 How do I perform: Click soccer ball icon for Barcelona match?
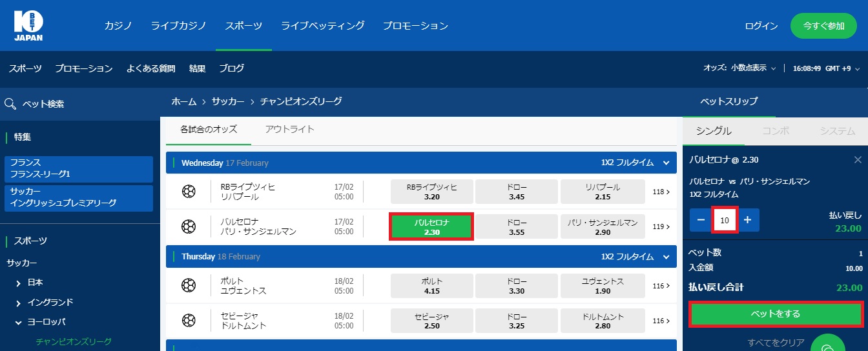[189, 226]
